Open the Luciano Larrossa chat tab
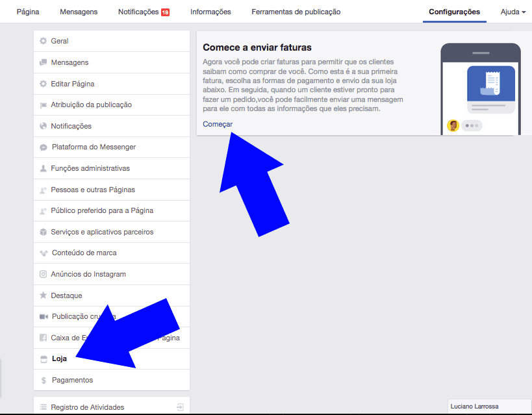The image size is (532, 415). coord(489,407)
